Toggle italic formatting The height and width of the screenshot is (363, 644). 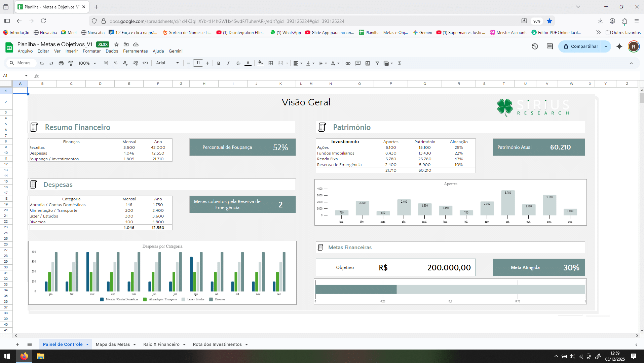coord(228,63)
